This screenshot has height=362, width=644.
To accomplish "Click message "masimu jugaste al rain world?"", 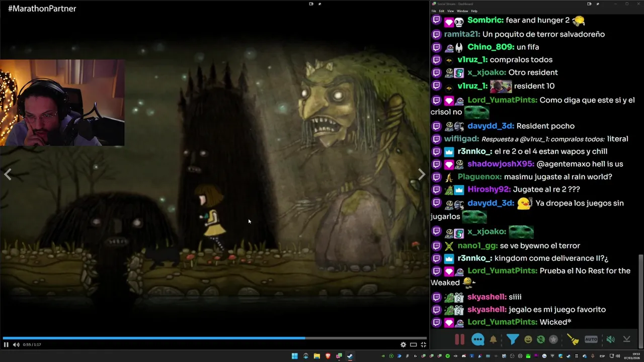I will click(x=558, y=176).
